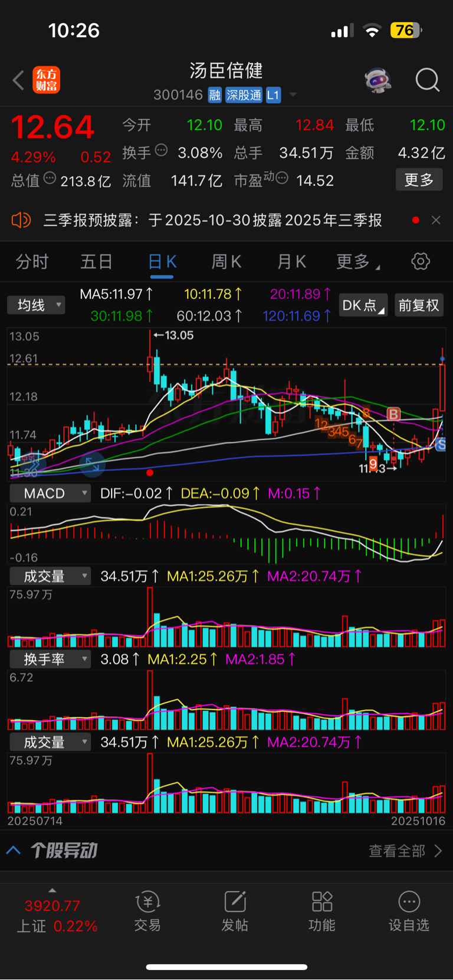453x980 pixels.
Task: Open the 换手率 indicator dropdown
Action: [50, 659]
